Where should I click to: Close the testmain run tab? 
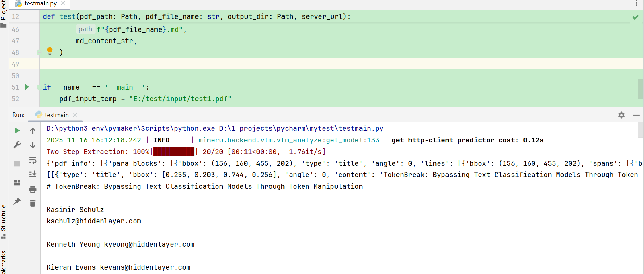point(75,115)
